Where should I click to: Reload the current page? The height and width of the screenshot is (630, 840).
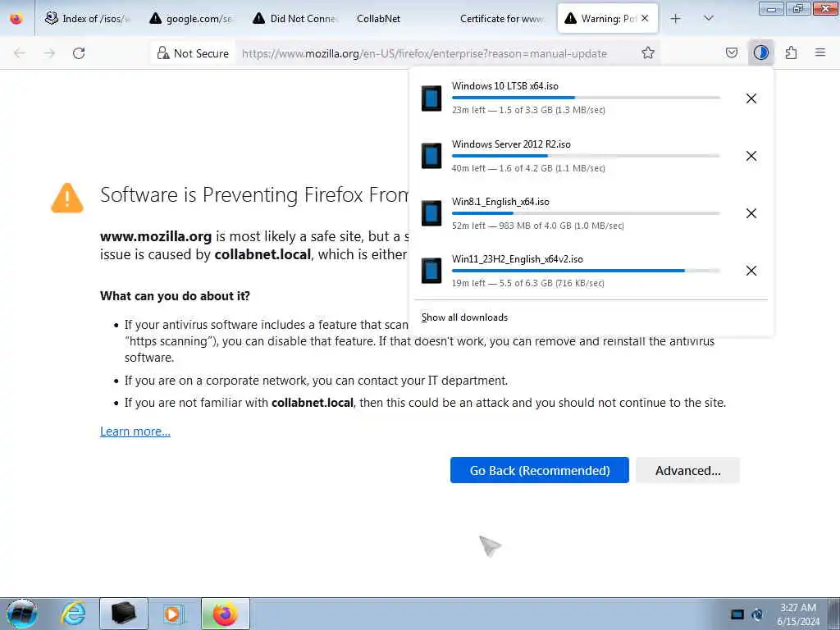[x=79, y=53]
